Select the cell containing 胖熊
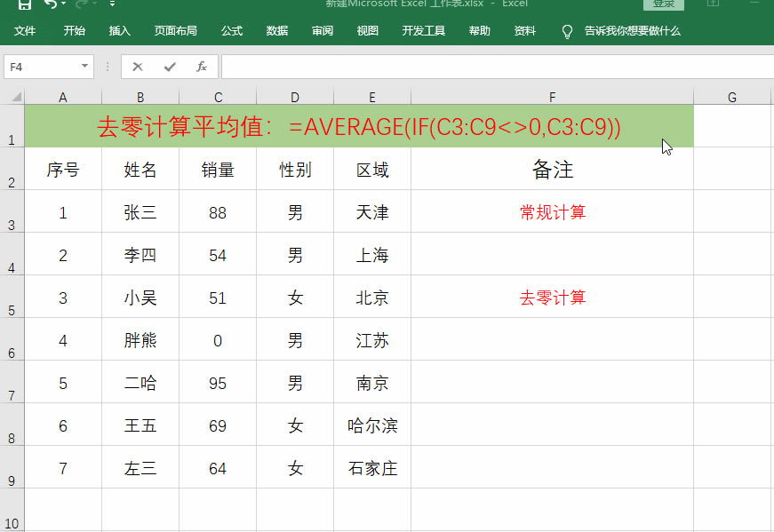The width and height of the screenshot is (774, 532). [x=140, y=339]
